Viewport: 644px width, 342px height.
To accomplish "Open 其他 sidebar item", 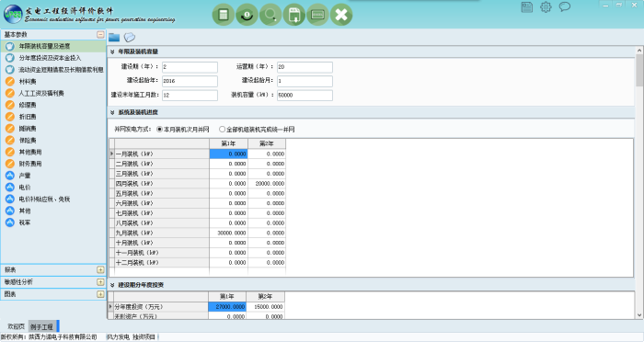I will [x=25, y=211].
